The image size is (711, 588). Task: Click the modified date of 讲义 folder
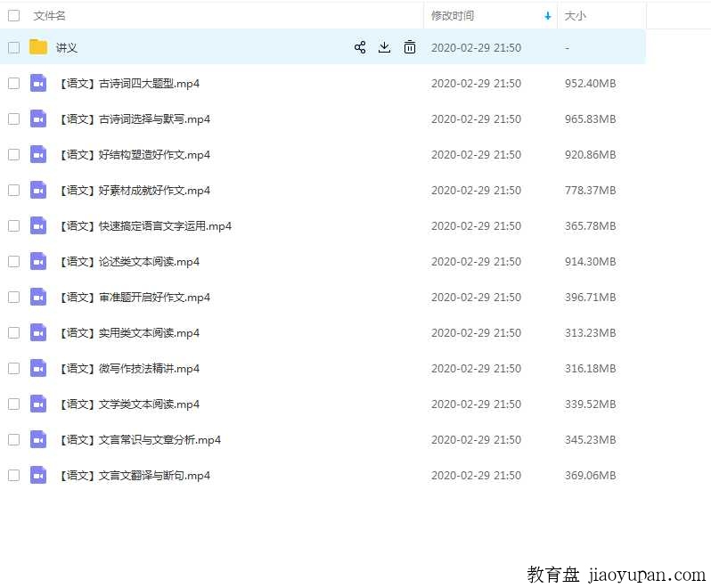[x=476, y=47]
